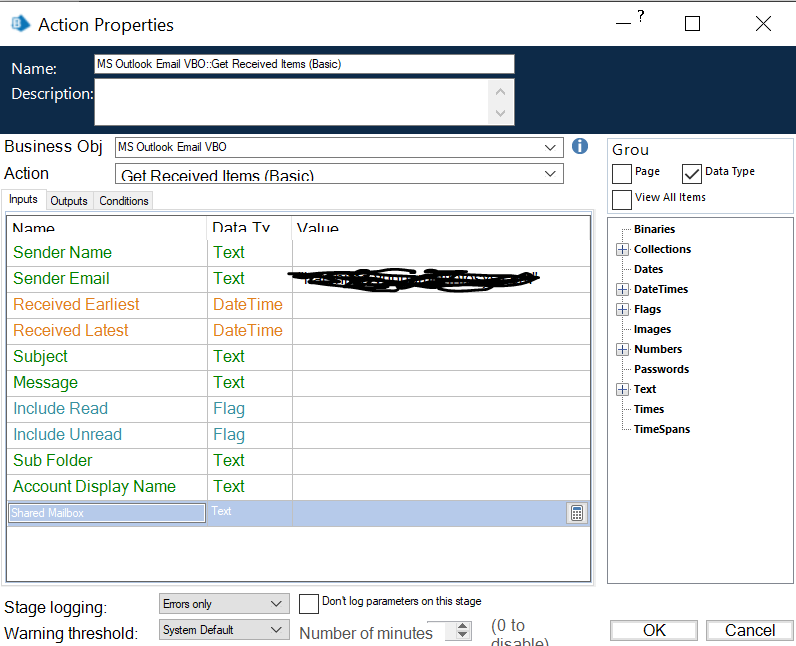Select the Shared Mailbox name field

107,513
